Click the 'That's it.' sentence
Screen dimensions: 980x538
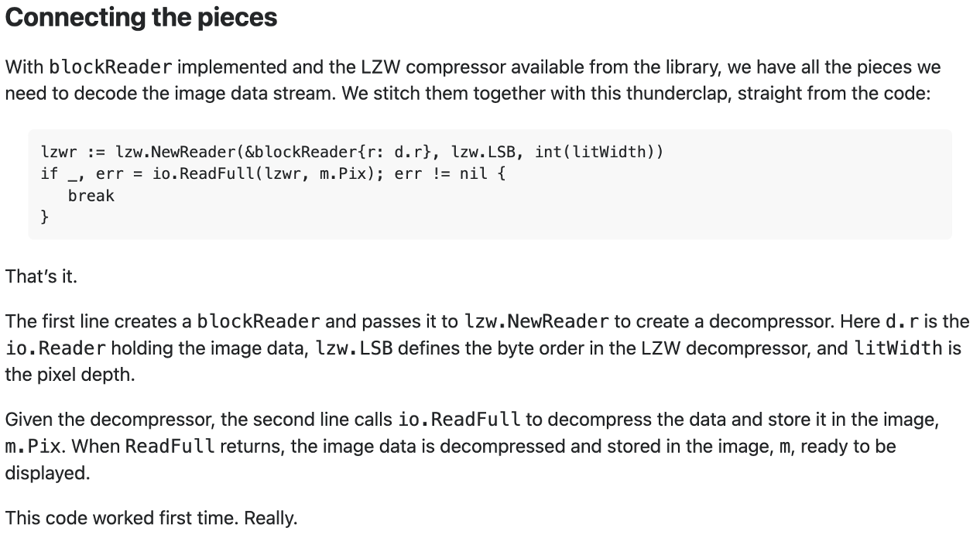pos(41,276)
